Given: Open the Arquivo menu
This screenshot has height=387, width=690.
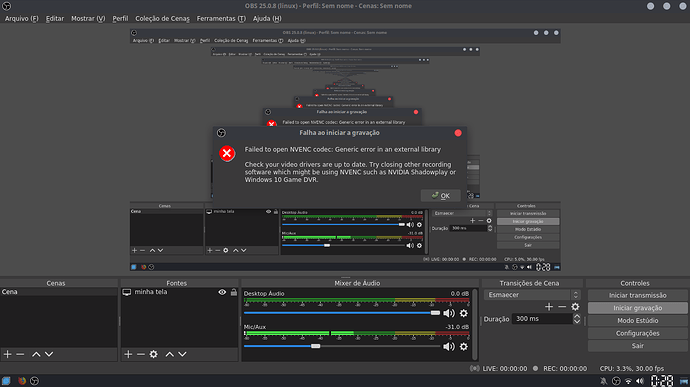Looking at the screenshot, I should (x=22, y=18).
